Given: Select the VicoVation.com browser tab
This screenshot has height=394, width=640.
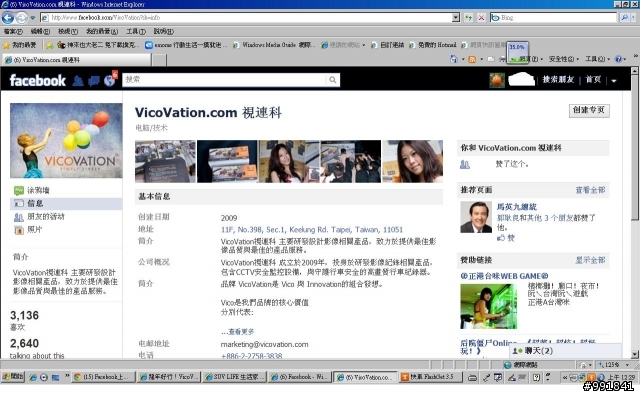Looking at the screenshot, I should click(77, 60).
